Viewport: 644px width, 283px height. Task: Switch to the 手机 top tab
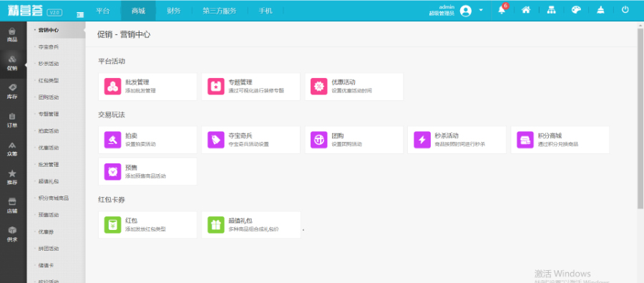pyautogui.click(x=265, y=11)
